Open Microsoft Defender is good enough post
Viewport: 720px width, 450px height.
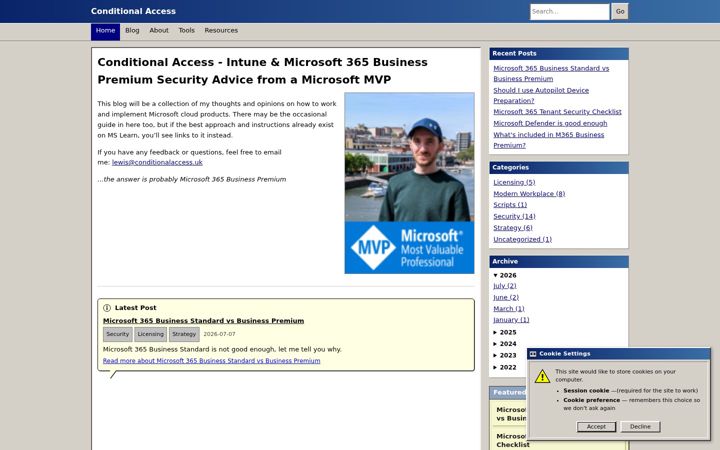tap(550, 124)
